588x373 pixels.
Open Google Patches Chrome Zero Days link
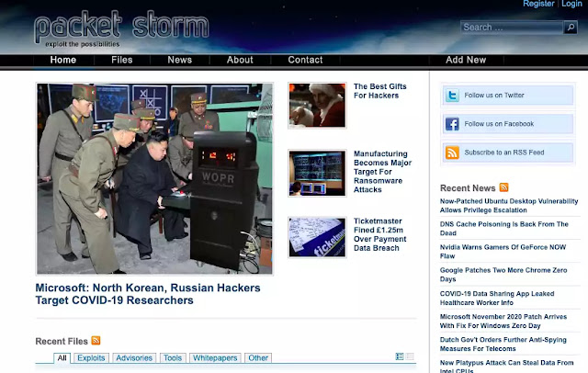click(x=503, y=275)
